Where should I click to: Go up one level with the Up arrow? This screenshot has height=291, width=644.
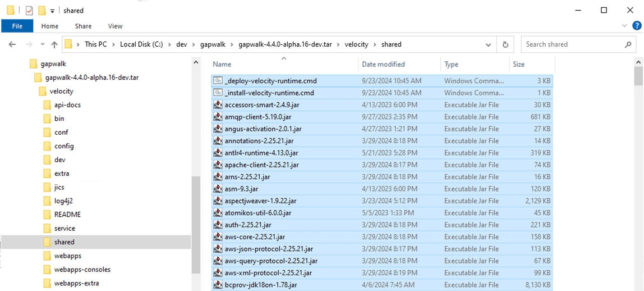(54, 44)
